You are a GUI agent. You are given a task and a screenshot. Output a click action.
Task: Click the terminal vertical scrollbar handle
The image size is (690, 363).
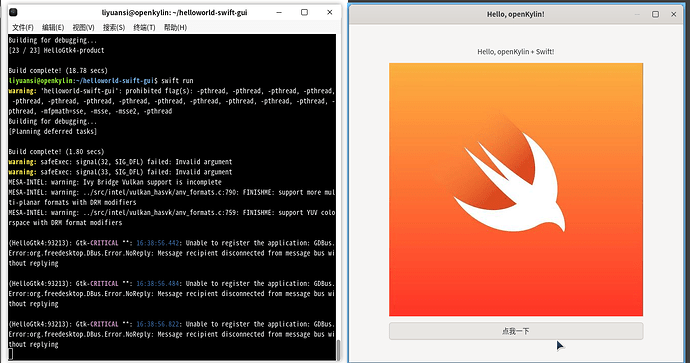(x=338, y=350)
